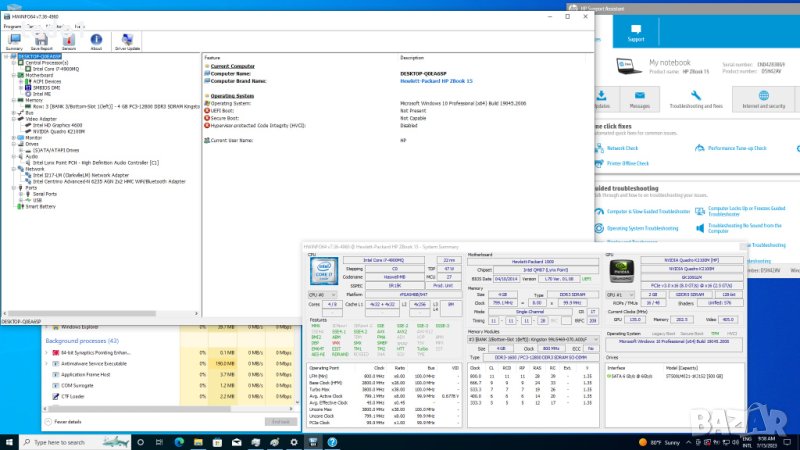Collapse the Video Adapter tree node

click(x=9, y=119)
